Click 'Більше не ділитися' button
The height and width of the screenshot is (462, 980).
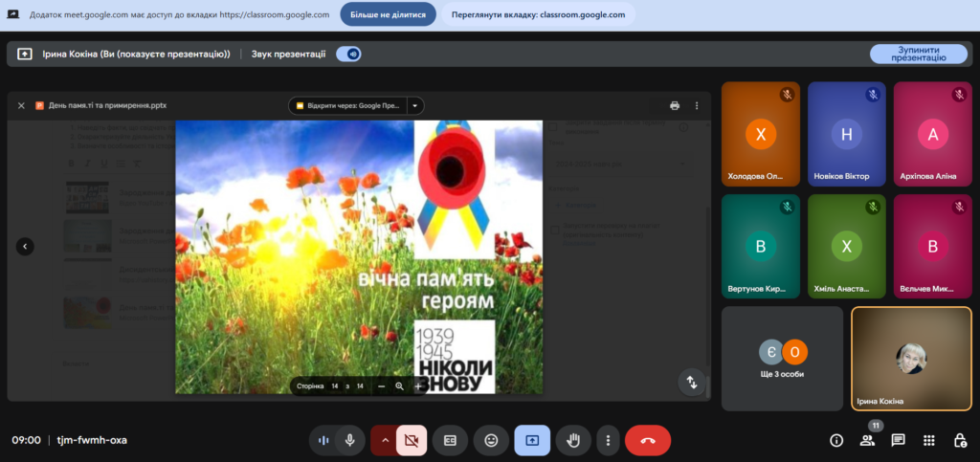click(388, 15)
